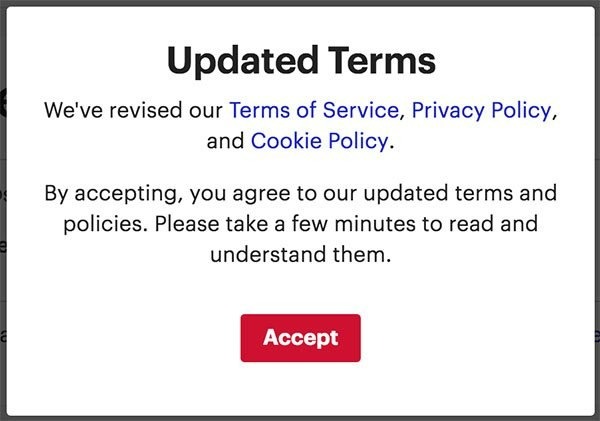
Task: Open the Cookie Policy link
Action: 319,141
